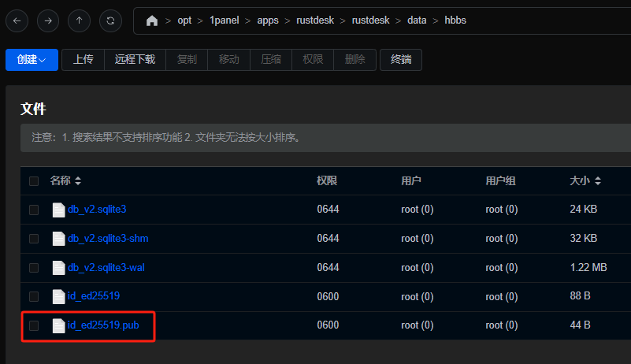Open db_v2.sqlite3-shm file link
631x364 pixels.
pyautogui.click(x=108, y=239)
